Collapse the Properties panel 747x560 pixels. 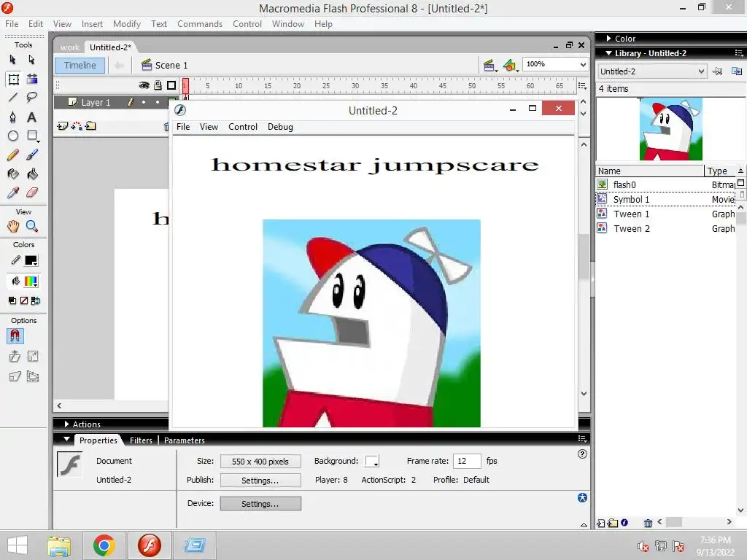pyautogui.click(x=67, y=440)
